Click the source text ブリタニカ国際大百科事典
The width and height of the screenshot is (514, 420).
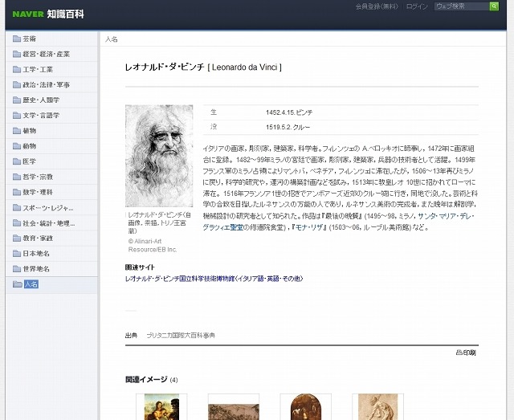point(181,336)
